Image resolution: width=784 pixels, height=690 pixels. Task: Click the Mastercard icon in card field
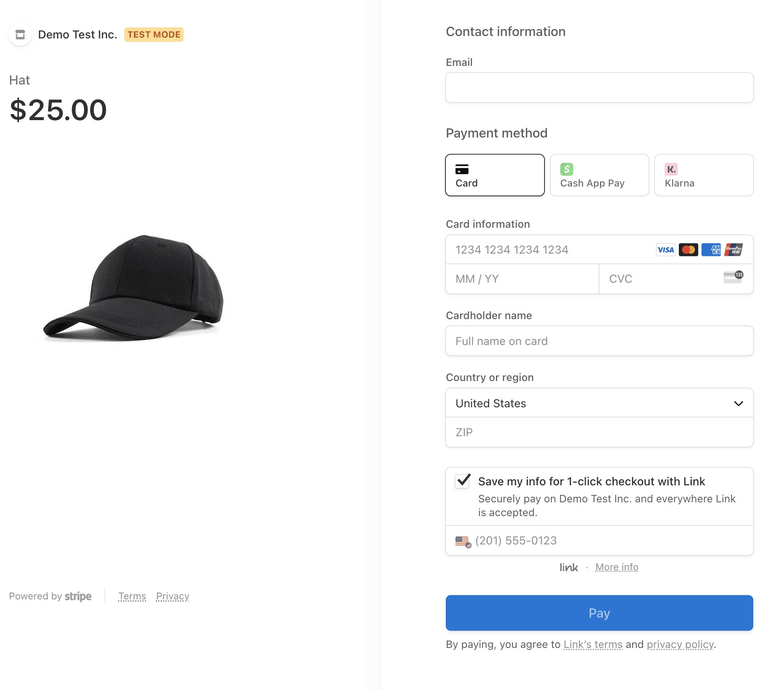(x=688, y=250)
